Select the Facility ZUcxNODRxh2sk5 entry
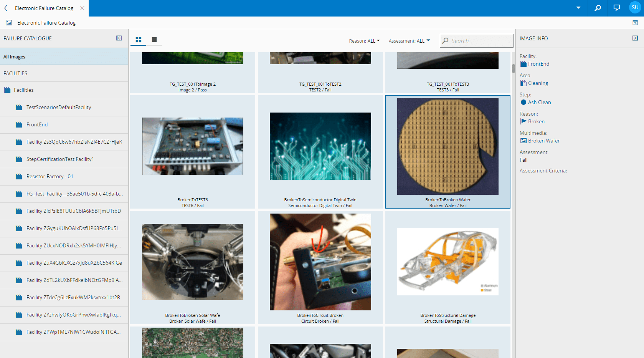The image size is (644, 358). click(64, 245)
